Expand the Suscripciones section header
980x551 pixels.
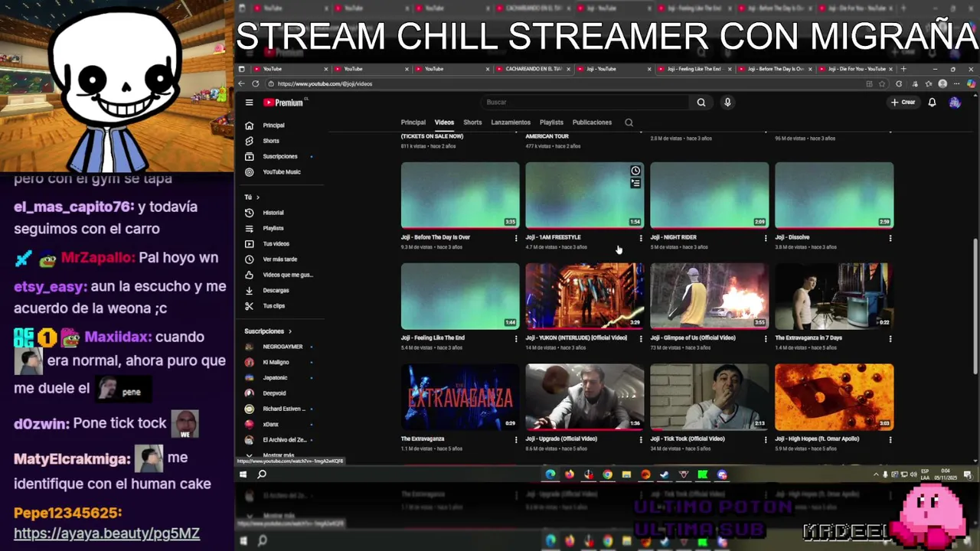click(268, 331)
